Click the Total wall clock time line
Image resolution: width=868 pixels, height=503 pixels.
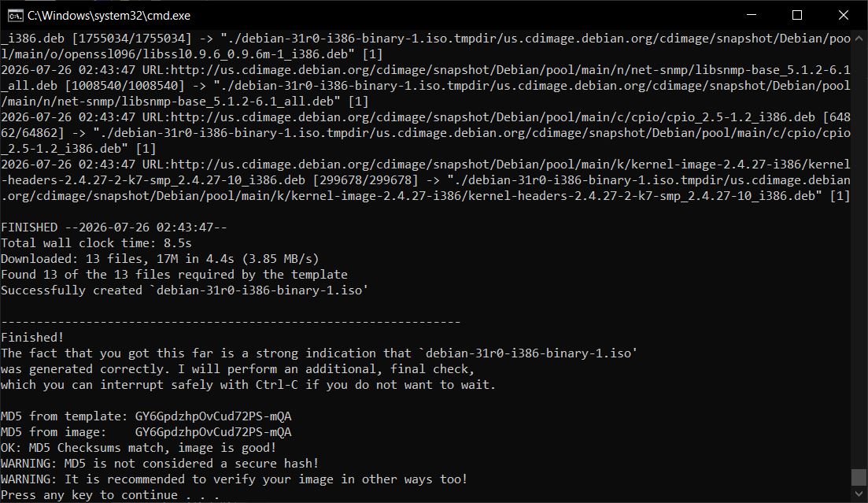click(x=96, y=242)
